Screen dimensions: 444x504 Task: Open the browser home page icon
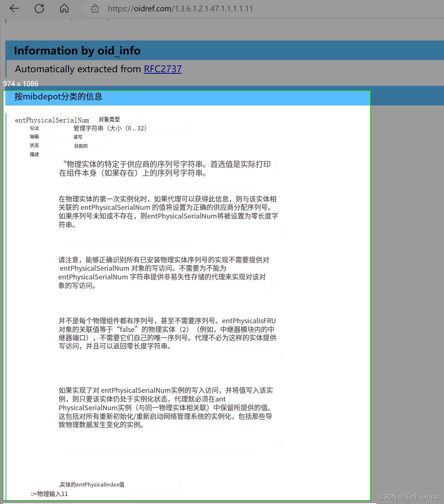click(64, 8)
